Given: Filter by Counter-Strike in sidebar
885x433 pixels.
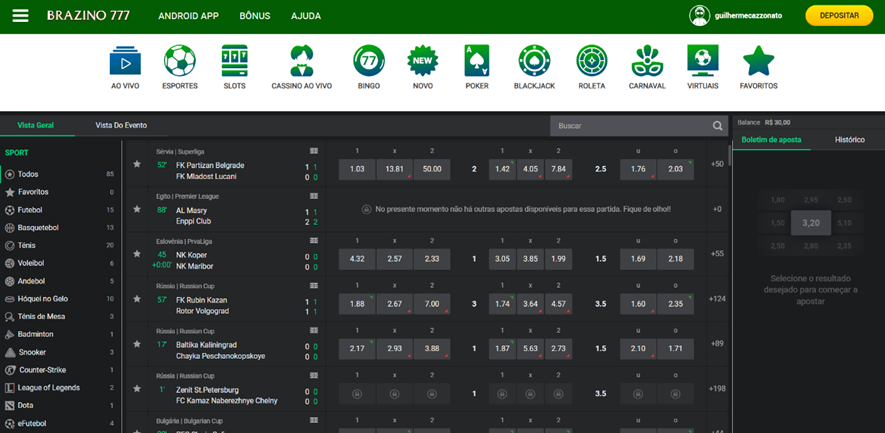Looking at the screenshot, I should pos(59,370).
